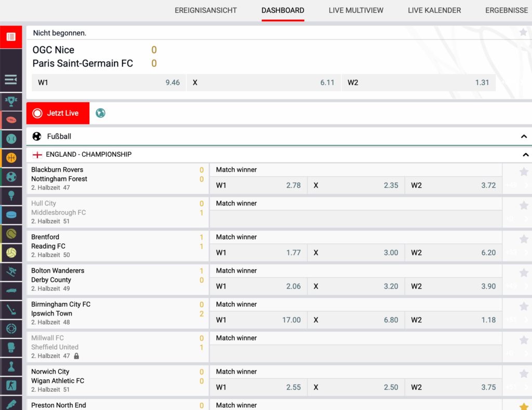
Task: Open the Millwall FC vs Sheffield United event
Action: (117, 347)
